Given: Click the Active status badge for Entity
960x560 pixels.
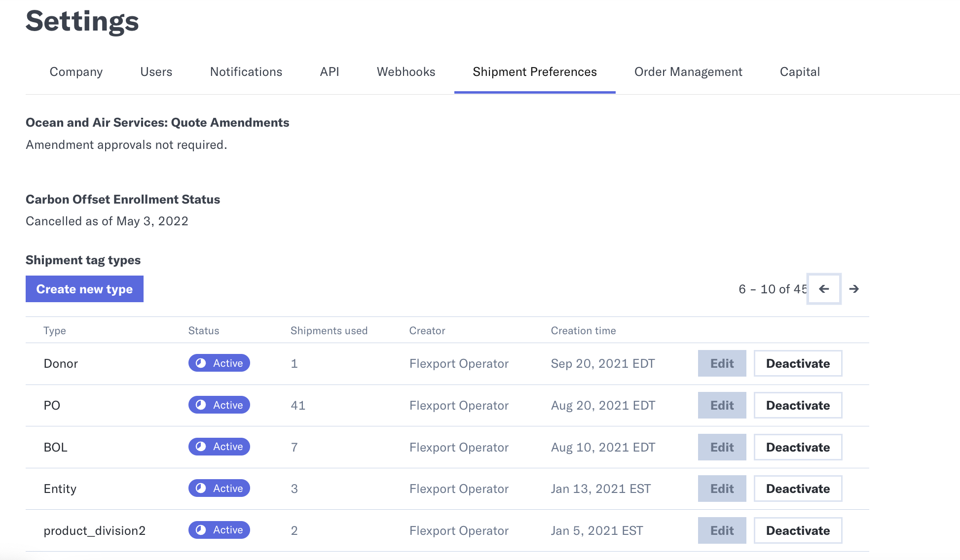Looking at the screenshot, I should [x=219, y=489].
